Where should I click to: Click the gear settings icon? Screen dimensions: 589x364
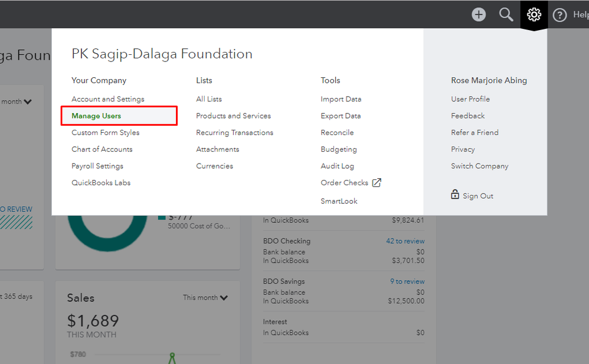point(534,15)
